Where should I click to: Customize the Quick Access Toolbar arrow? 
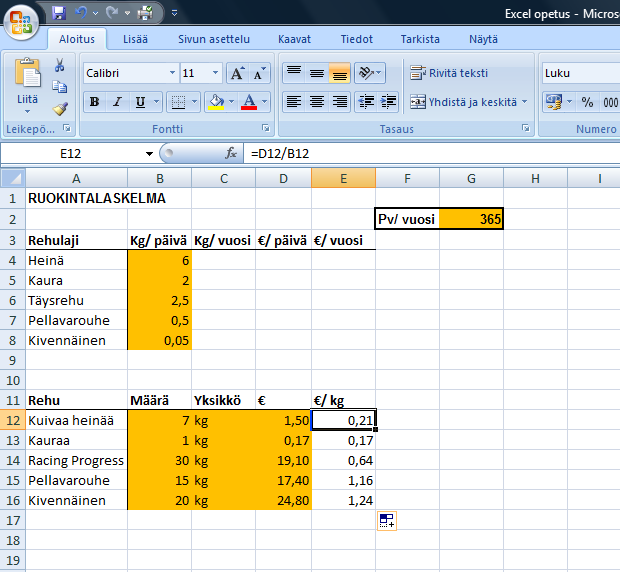click(x=174, y=13)
